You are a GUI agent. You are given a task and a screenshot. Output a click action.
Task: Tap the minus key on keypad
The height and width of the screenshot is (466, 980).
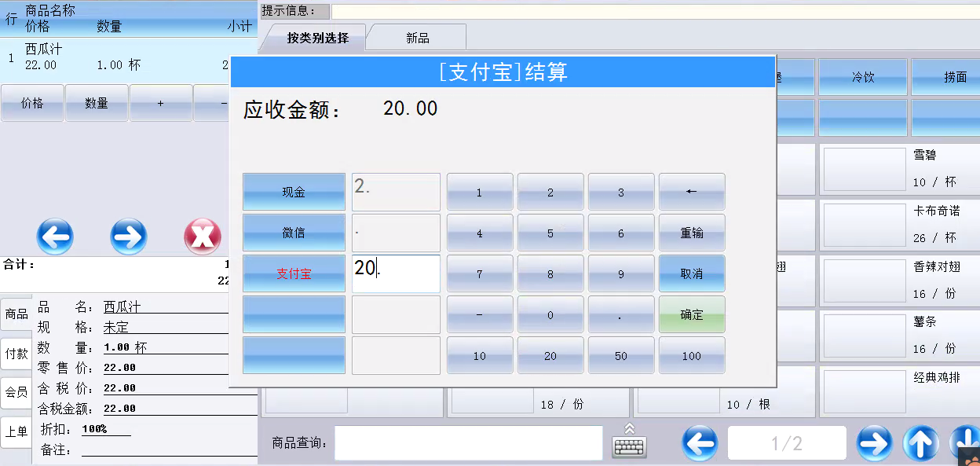[x=480, y=314]
